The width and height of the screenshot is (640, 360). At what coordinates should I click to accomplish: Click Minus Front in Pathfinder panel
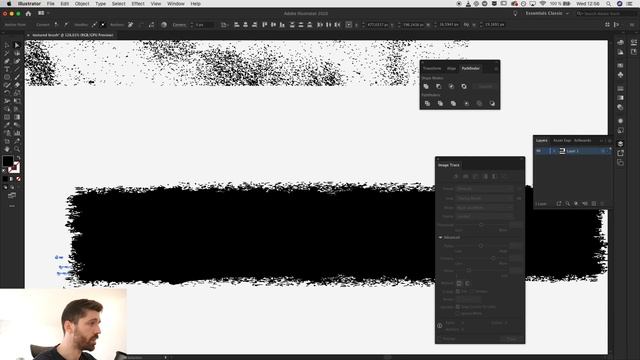pyautogui.click(x=439, y=87)
